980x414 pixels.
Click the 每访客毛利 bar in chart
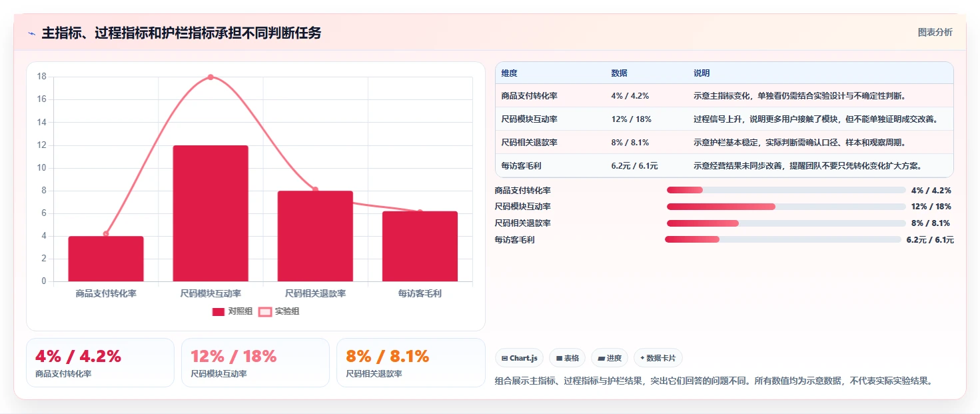(420, 246)
